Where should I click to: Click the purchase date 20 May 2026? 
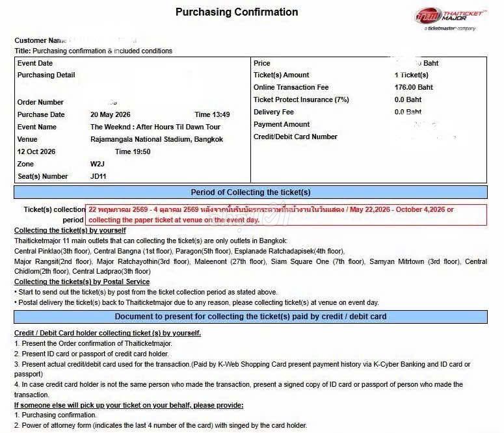pos(111,114)
